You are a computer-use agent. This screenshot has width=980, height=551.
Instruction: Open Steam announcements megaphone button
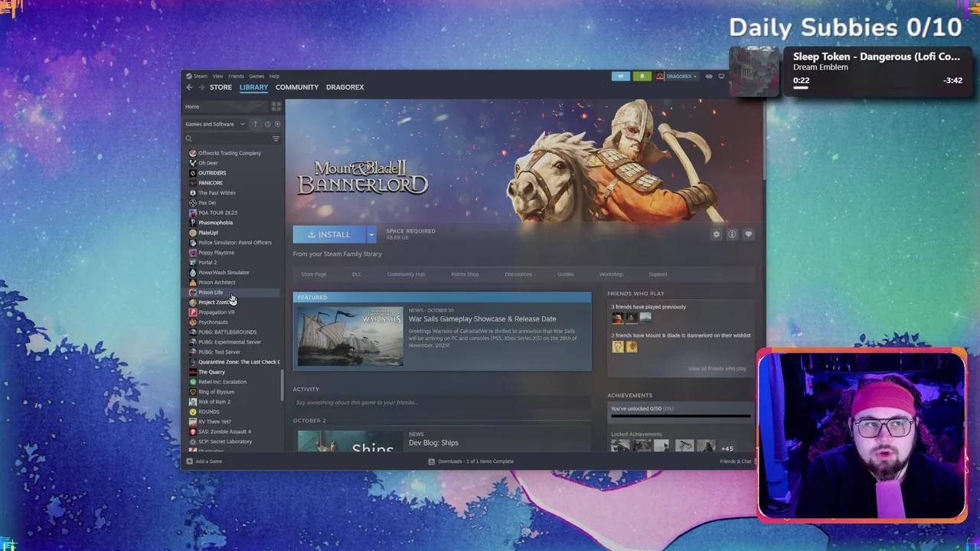621,76
